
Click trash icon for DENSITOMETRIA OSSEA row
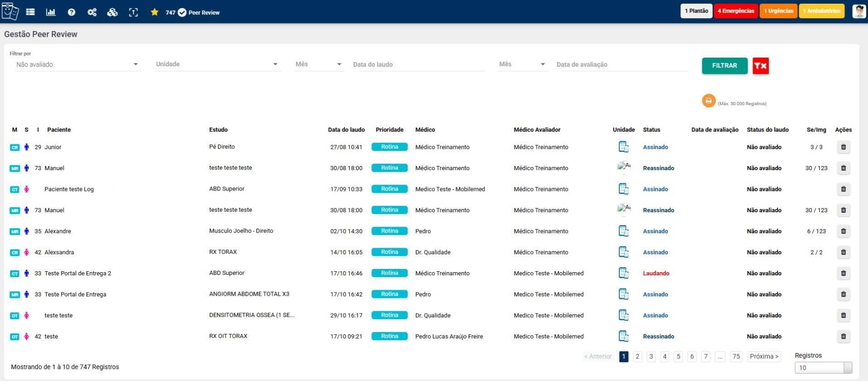click(x=844, y=315)
